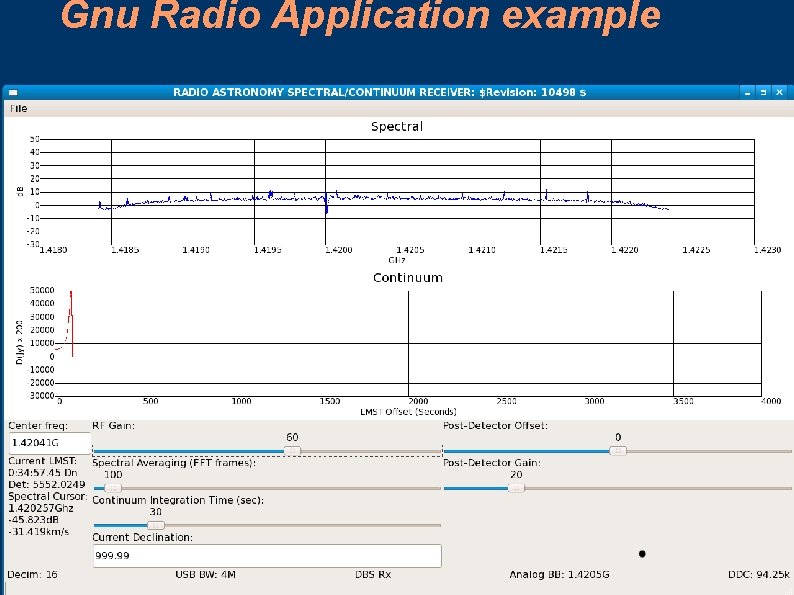The height and width of the screenshot is (595, 794).
Task: Click the 'Decim: 16' status text
Action: point(32,575)
